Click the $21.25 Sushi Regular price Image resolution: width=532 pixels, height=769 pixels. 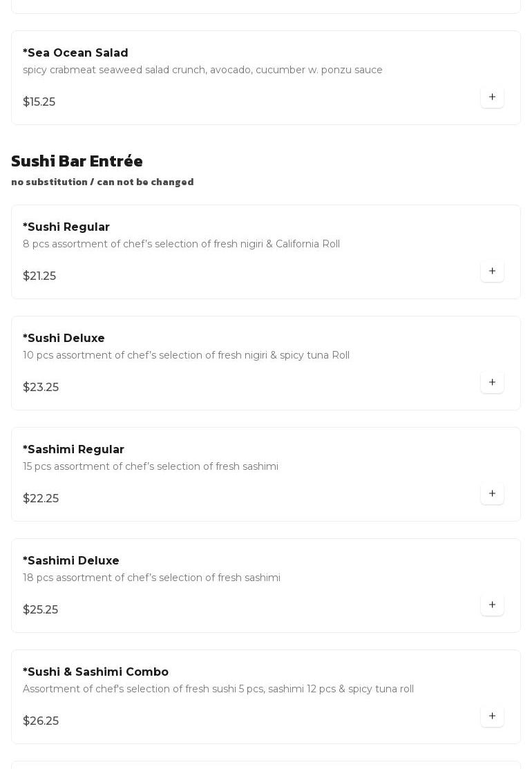[39, 276]
